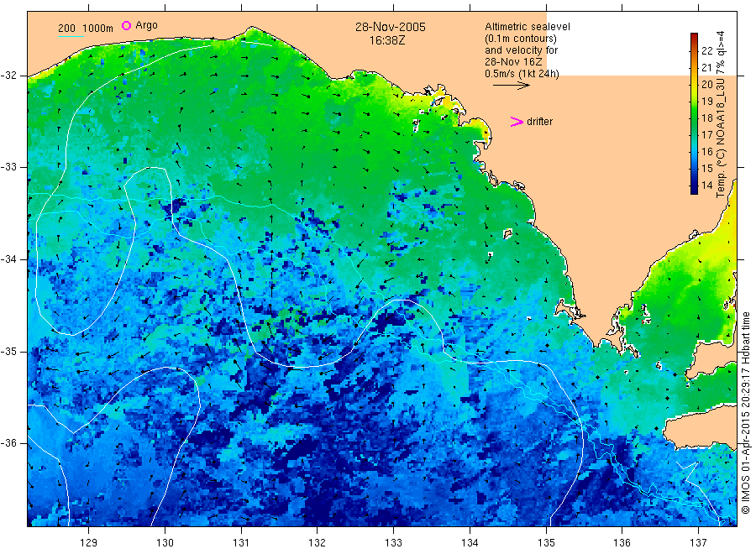This screenshot has height=554, width=756.
Task: Click the longitude label 136
Action: click(x=622, y=543)
